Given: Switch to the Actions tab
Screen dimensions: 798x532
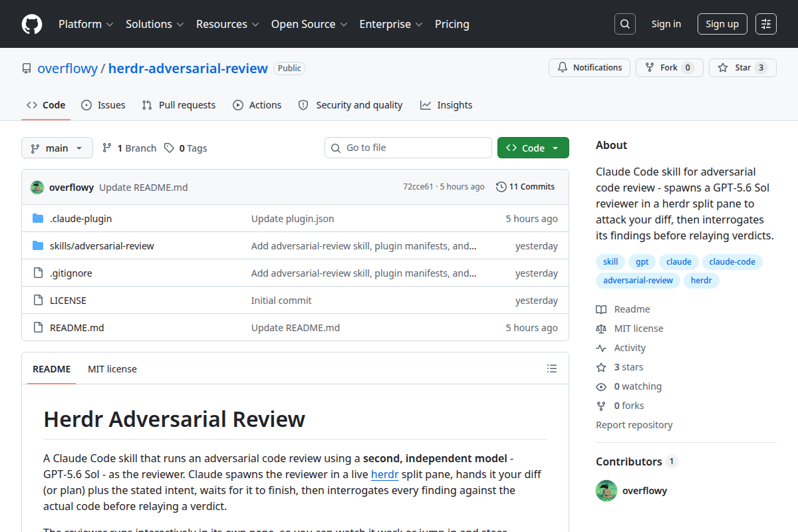Looking at the screenshot, I should (x=257, y=105).
